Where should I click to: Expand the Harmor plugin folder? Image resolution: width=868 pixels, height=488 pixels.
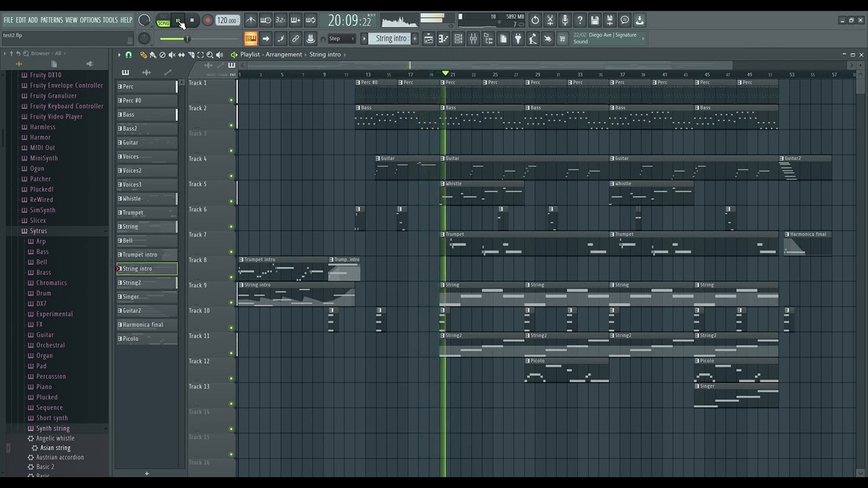coord(40,138)
